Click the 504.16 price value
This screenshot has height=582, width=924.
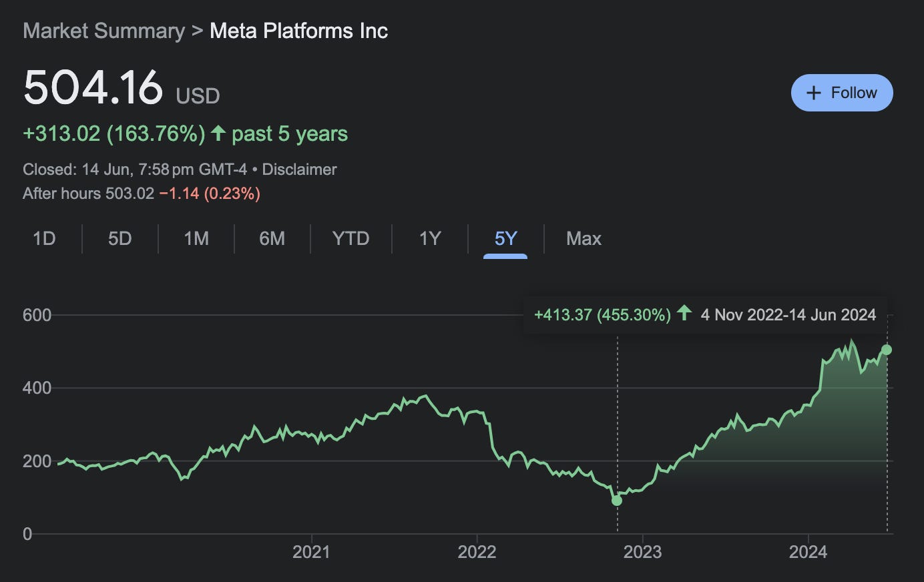[x=93, y=87]
